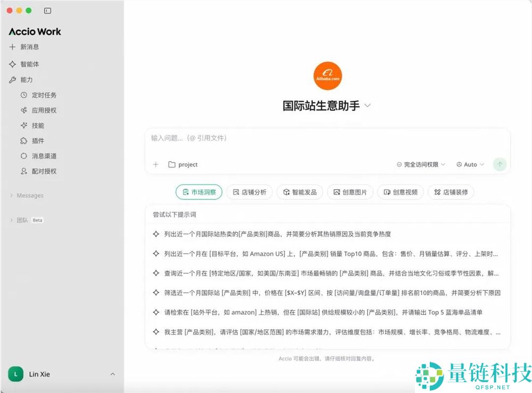The width and height of the screenshot is (532, 393).
Task: Switch to 创意图片 tab
Action: 350,192
